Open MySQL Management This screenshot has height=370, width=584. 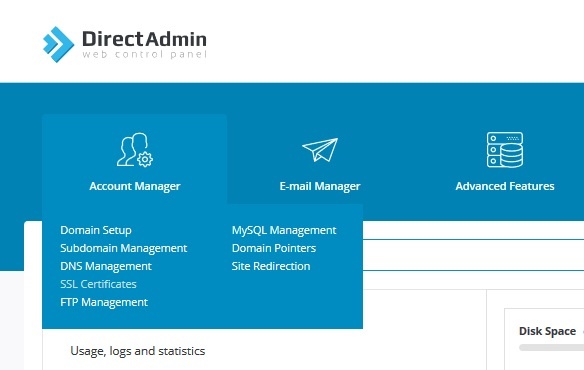[284, 230]
